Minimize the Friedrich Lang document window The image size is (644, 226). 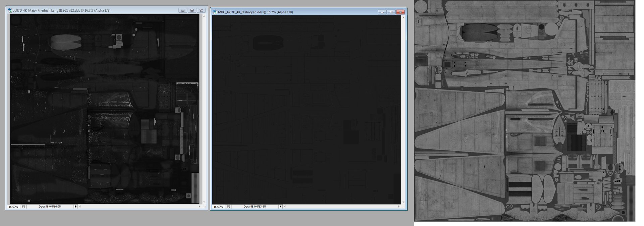(183, 10)
